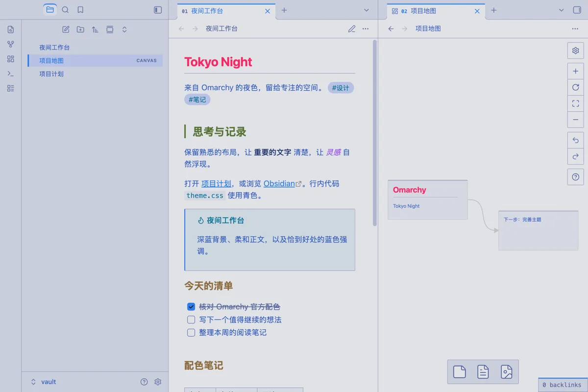The height and width of the screenshot is (392, 588).
Task: Check 整理本周的阅读笔记 task
Action: click(x=191, y=332)
